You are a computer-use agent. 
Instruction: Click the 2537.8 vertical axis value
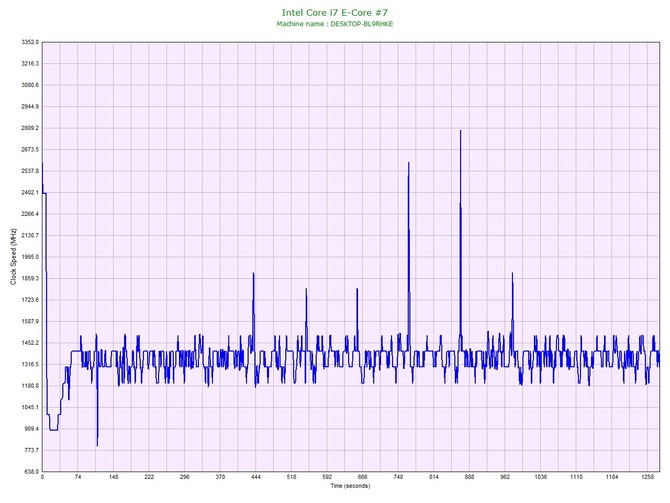pyautogui.click(x=30, y=171)
